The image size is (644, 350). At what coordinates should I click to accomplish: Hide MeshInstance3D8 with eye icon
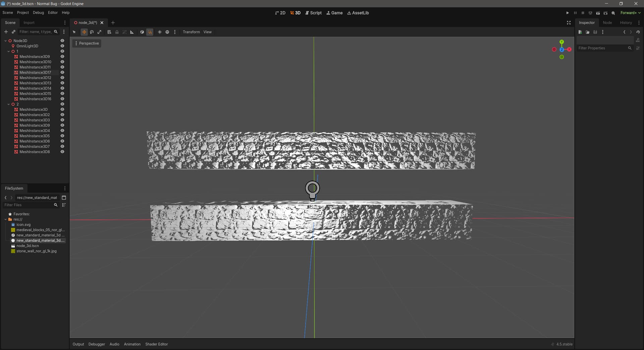coord(62,152)
